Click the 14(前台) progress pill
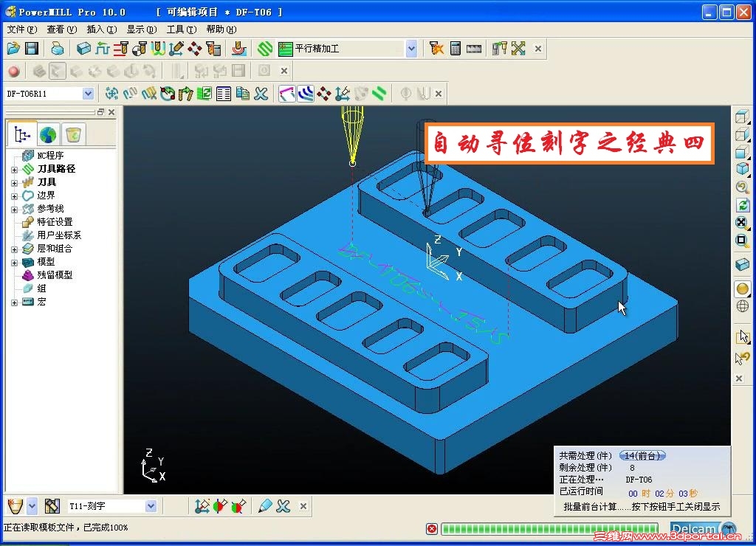Screen dimensions: 756x546 643,455
